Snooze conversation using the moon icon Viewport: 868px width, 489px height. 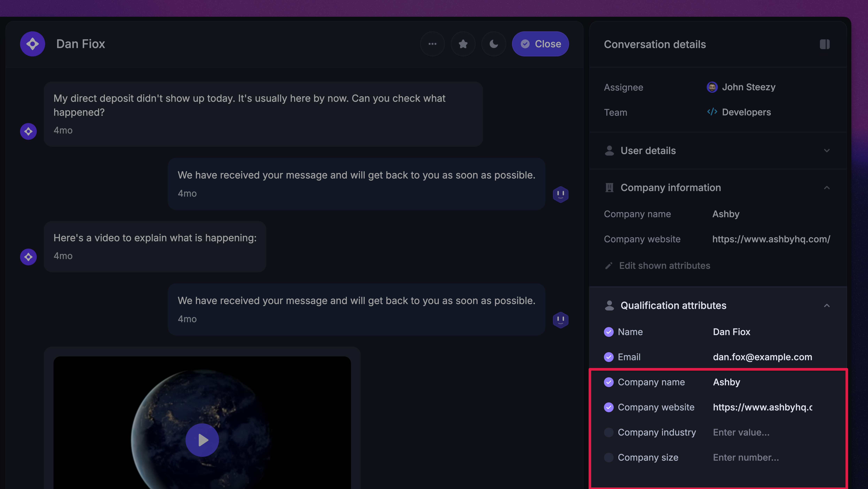[x=494, y=44]
